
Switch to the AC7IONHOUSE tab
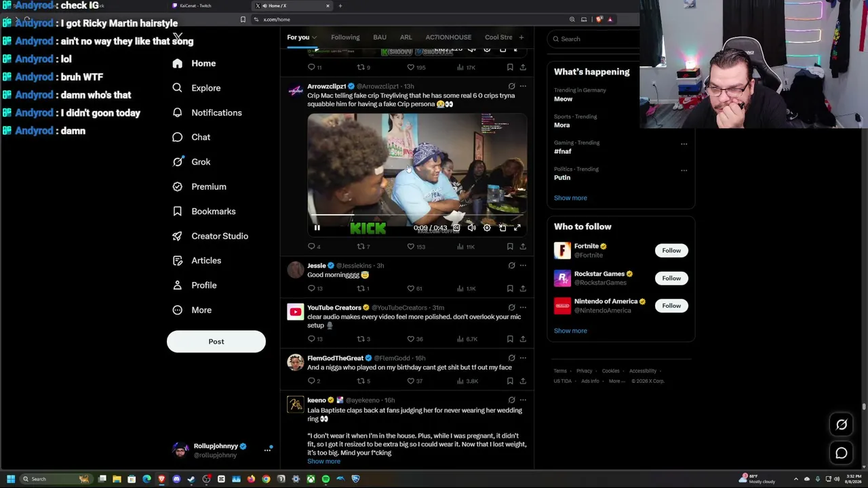tap(448, 37)
